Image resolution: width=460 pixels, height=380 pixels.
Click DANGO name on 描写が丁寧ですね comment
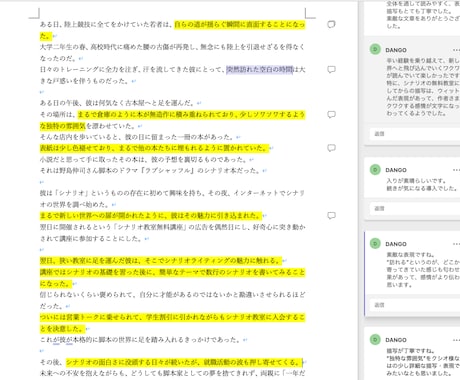coord(396,340)
